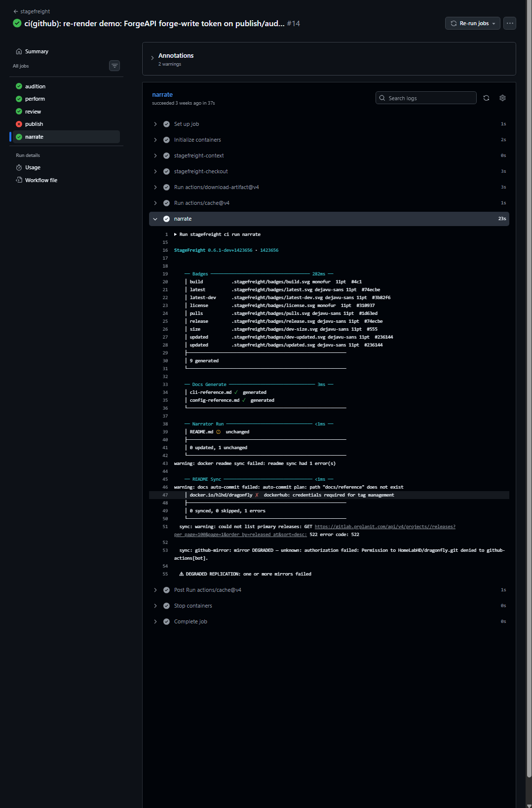Viewport: 532px width, 808px height.
Task: Click the 'DEGRADED REPLICATION' warning log line
Action: 245,574
